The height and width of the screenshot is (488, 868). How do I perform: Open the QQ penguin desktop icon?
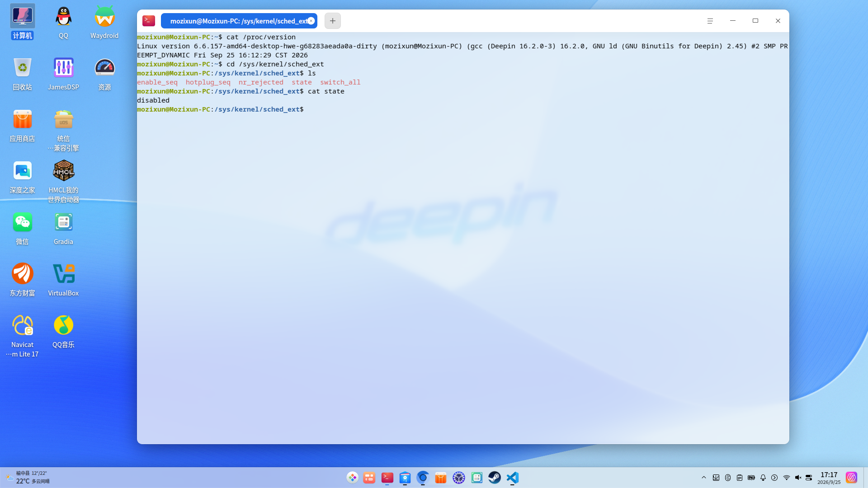(x=63, y=22)
